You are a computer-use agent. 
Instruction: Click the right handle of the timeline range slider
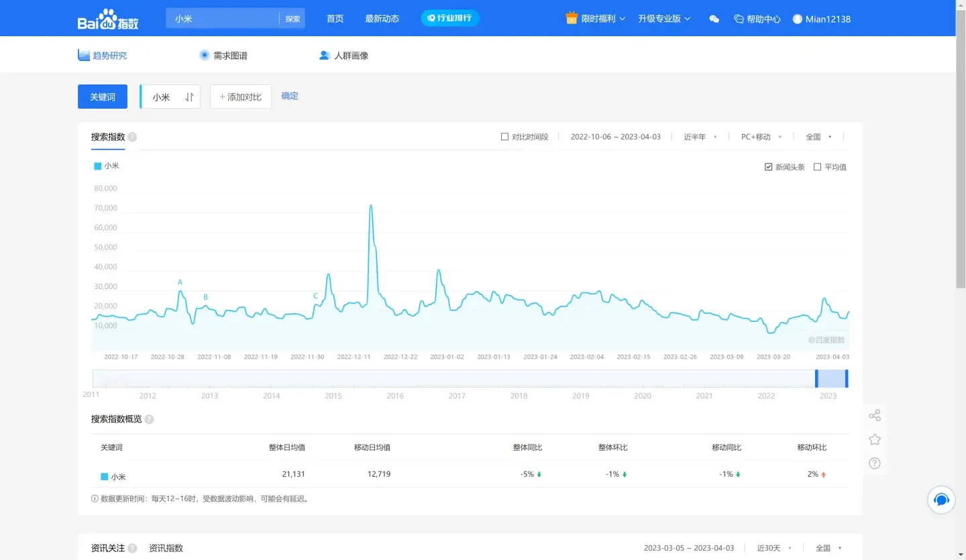coord(847,378)
